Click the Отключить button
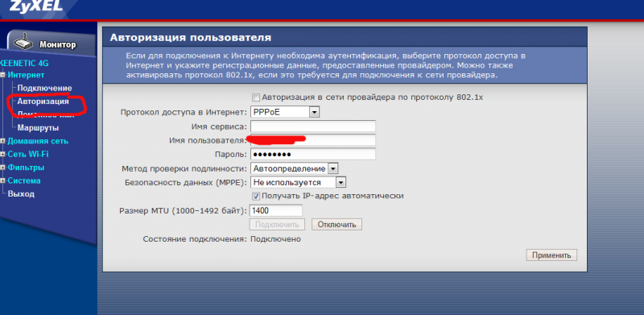Image resolution: width=644 pixels, height=315 pixels. click(336, 225)
